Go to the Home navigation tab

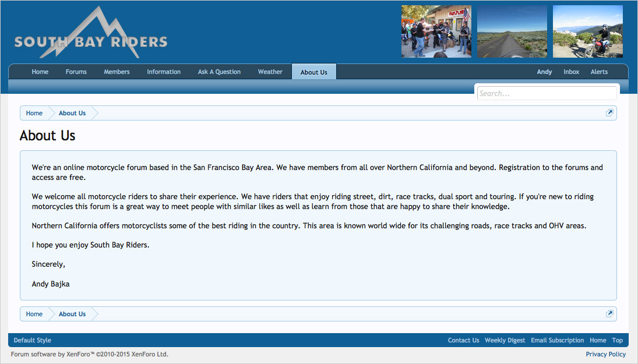(x=40, y=72)
